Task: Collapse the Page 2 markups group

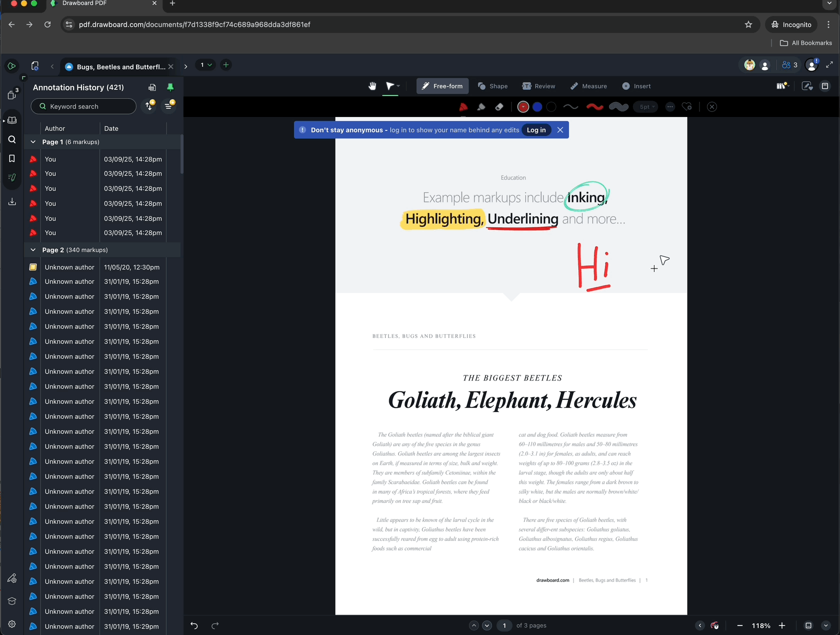Action: [x=33, y=250]
